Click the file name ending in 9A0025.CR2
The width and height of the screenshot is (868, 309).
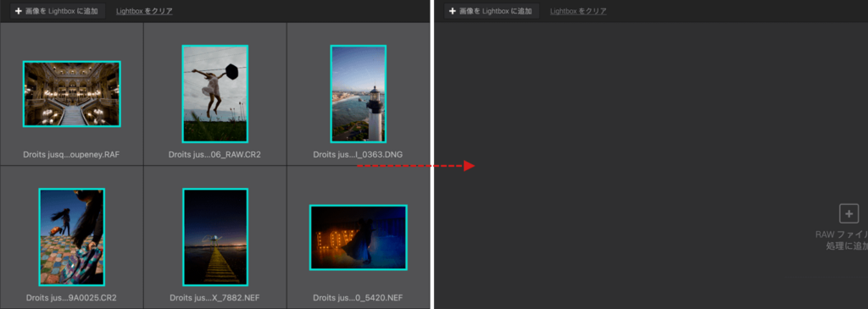pyautogui.click(x=71, y=298)
